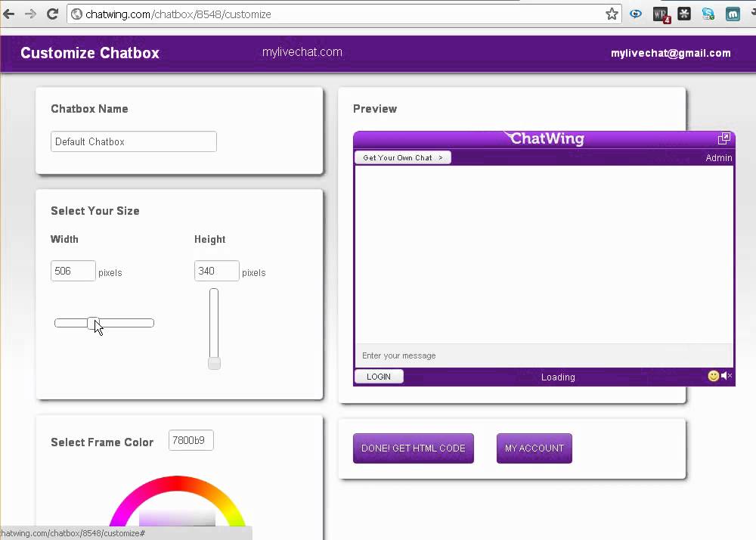Open the black asterisk extension icon
The height and width of the screenshot is (540, 756).
[x=683, y=14]
